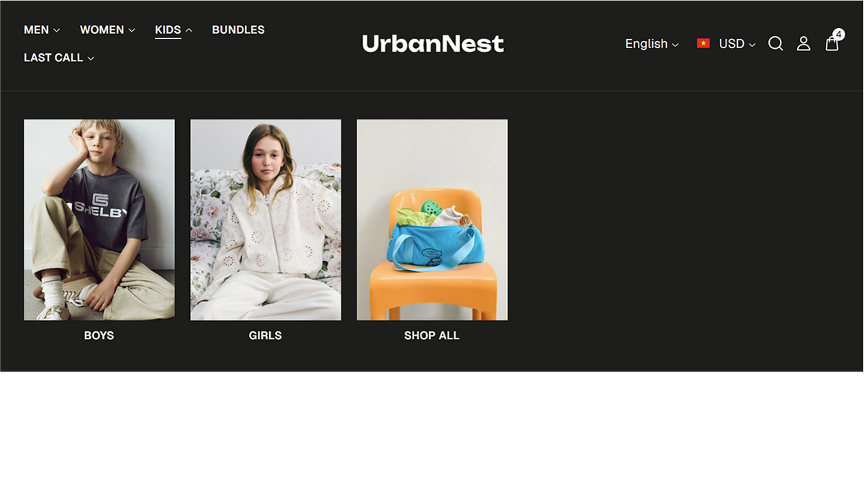
Task: Click the boy in Shelby t-shirt image
Action: click(x=99, y=220)
